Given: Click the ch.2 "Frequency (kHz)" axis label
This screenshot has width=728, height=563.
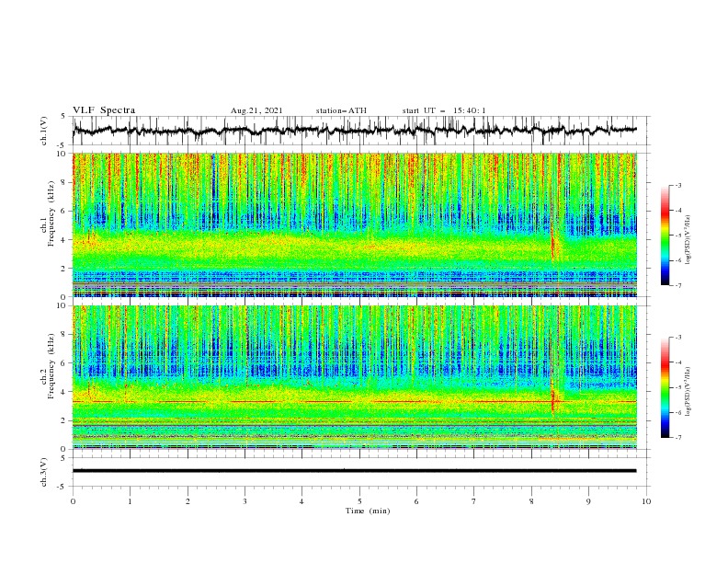Looking at the screenshot, I should click(51, 367).
